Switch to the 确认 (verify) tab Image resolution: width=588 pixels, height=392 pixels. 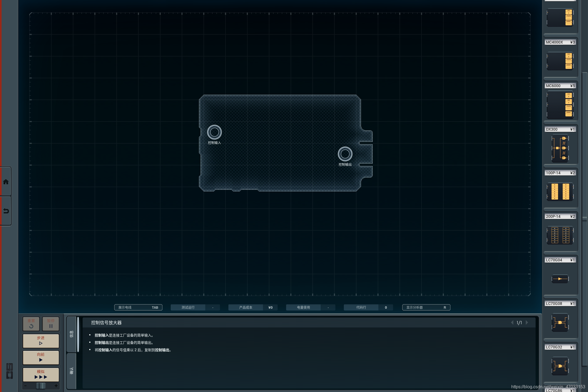(x=71, y=371)
